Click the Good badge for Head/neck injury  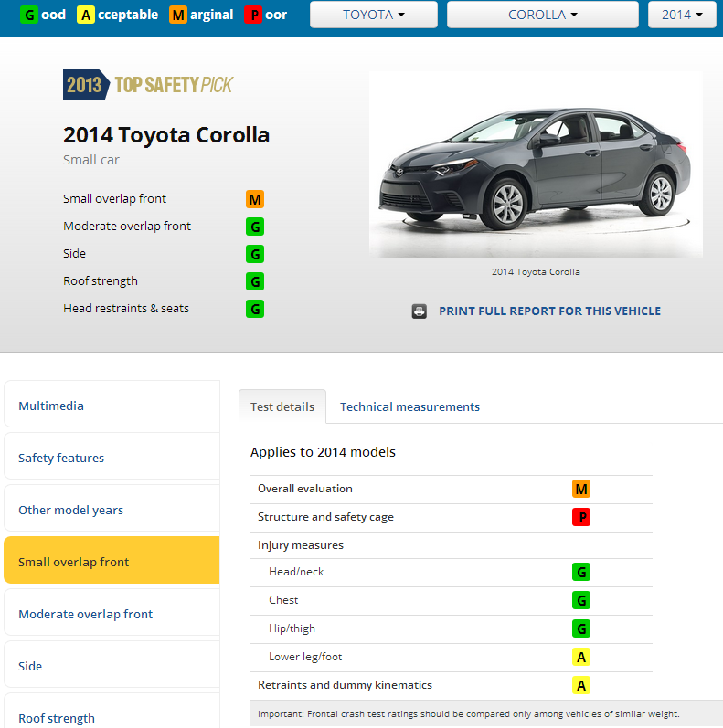581,572
